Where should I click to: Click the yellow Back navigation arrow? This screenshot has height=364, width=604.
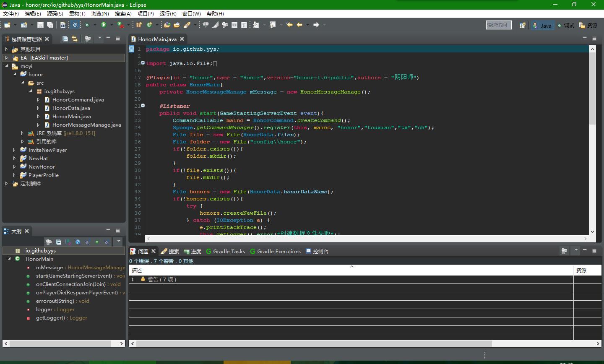pos(299,25)
